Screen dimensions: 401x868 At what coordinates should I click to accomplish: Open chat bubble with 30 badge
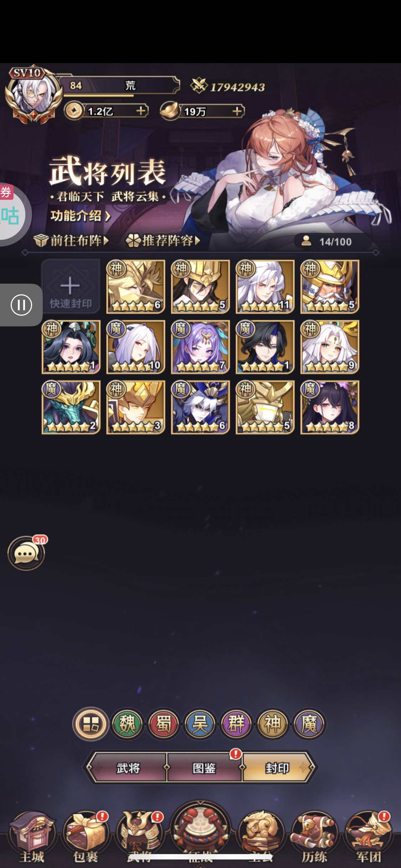click(x=26, y=553)
